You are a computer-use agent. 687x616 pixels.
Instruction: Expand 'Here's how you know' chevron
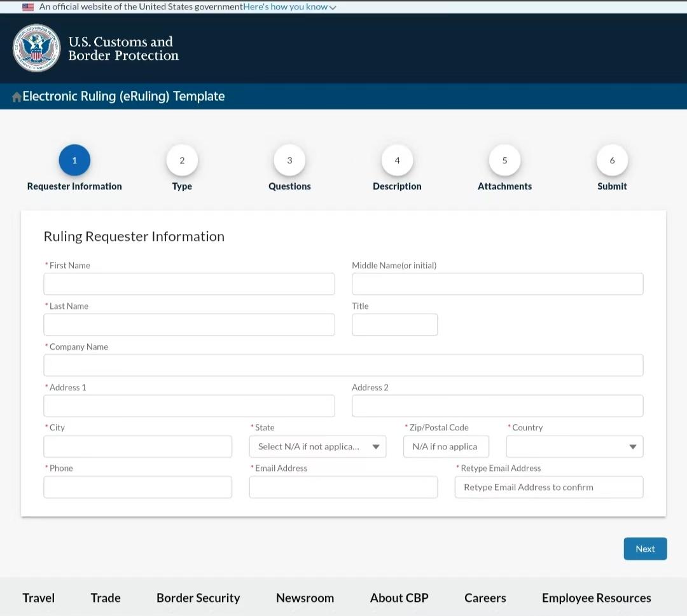[333, 8]
